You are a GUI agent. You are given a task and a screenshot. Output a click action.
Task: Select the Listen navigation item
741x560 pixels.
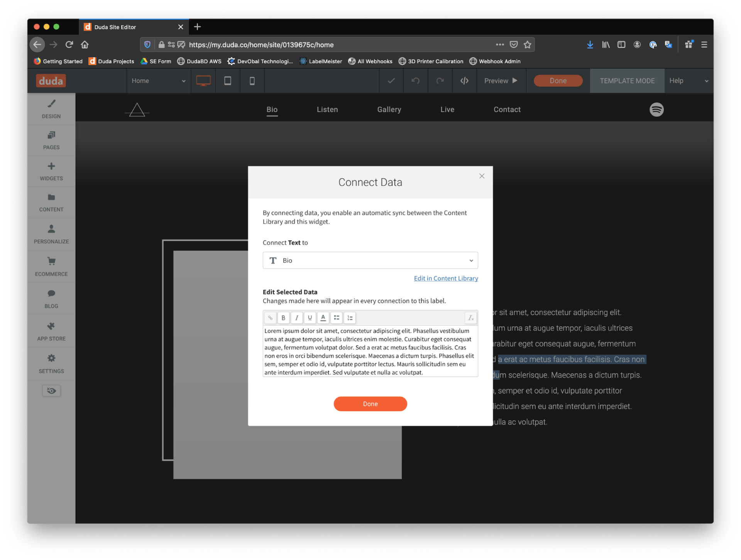327,110
